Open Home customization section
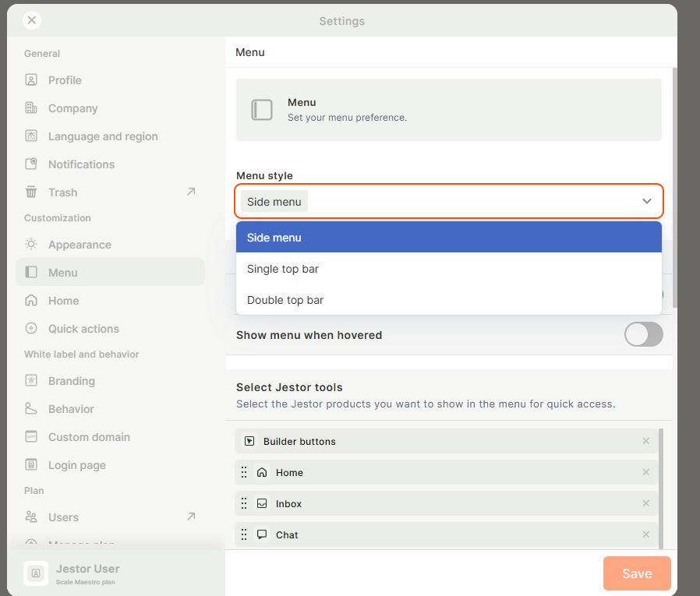Image resolution: width=700 pixels, height=596 pixels. [110, 300]
